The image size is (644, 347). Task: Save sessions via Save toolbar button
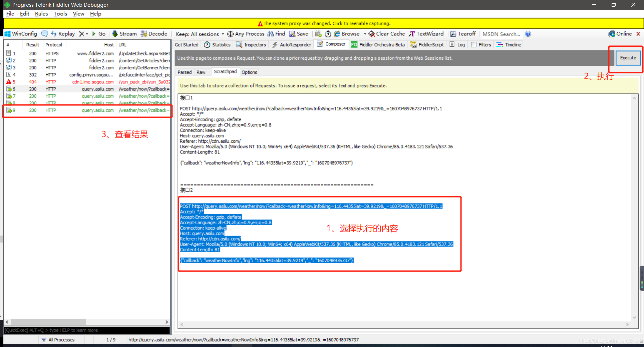[299, 34]
